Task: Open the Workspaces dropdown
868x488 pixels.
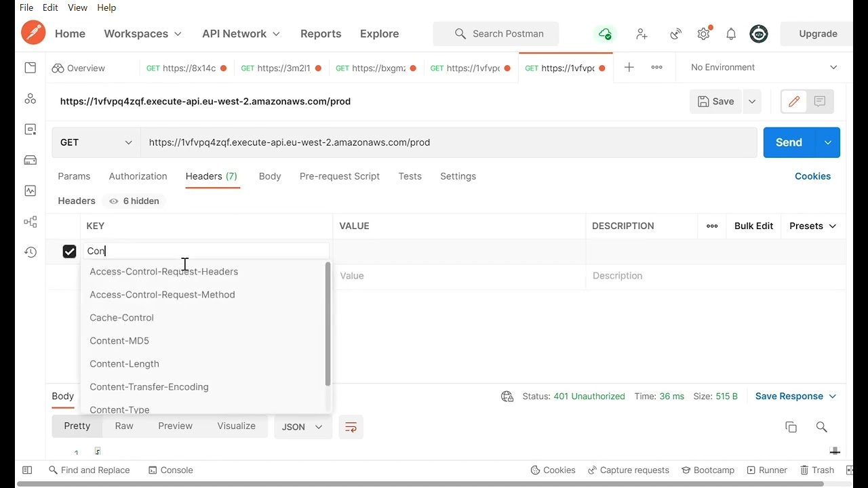Action: pyautogui.click(x=143, y=34)
